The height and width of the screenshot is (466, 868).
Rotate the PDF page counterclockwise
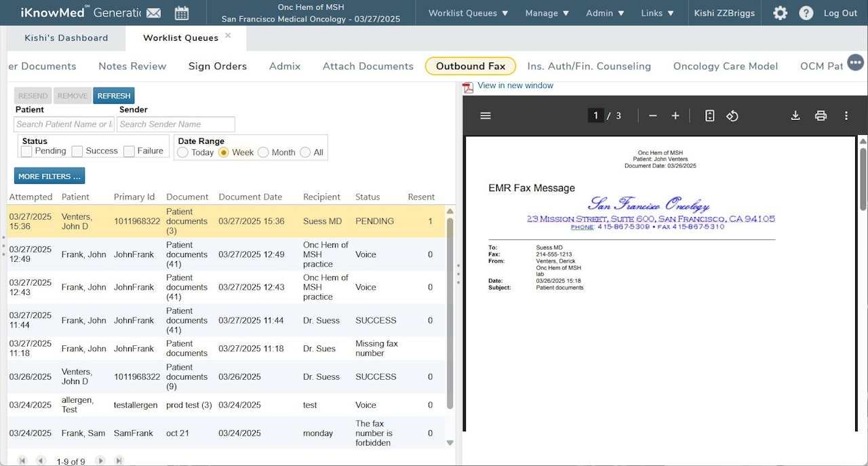pyautogui.click(x=732, y=116)
